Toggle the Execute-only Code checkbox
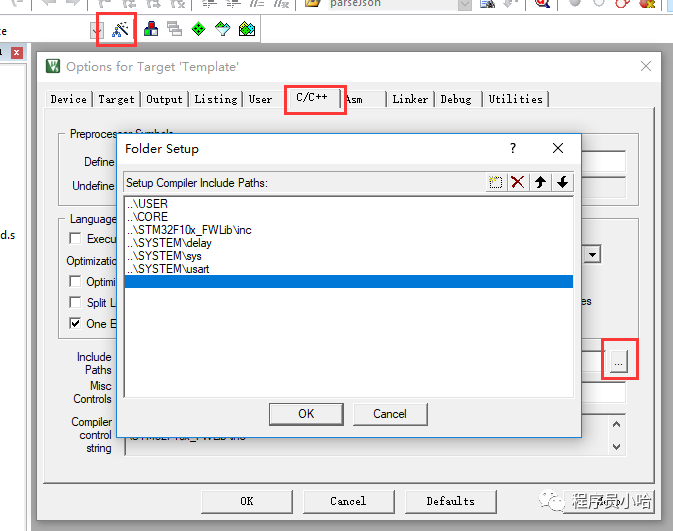The height and width of the screenshot is (531, 673). 76,239
